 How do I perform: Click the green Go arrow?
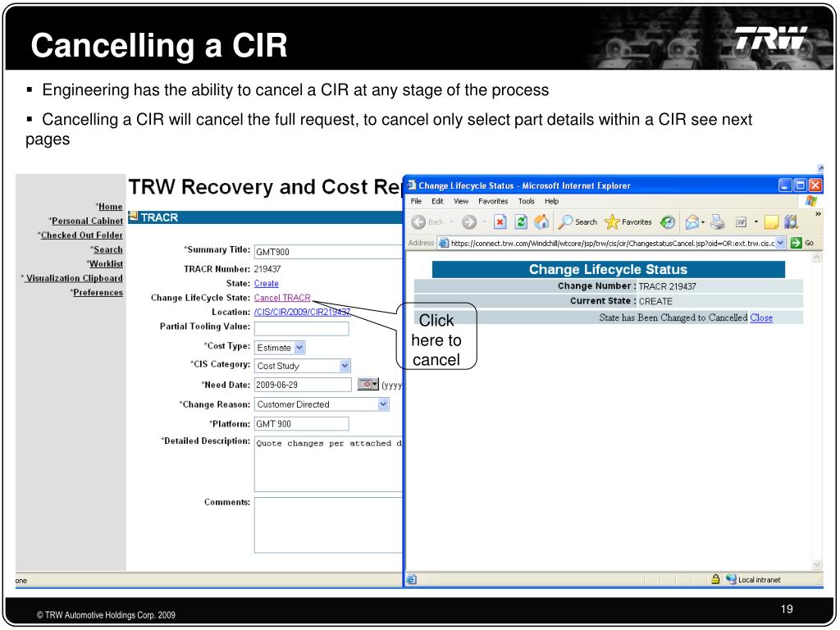pyautogui.click(x=796, y=243)
